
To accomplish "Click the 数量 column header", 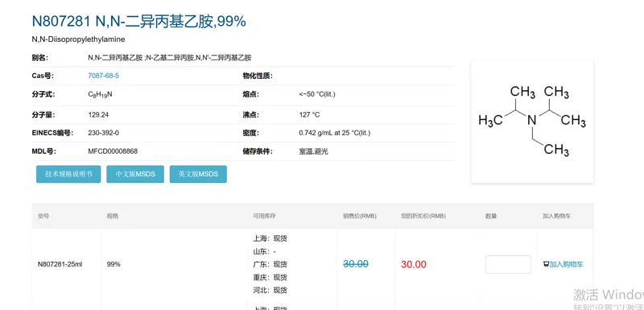I will (491, 216).
